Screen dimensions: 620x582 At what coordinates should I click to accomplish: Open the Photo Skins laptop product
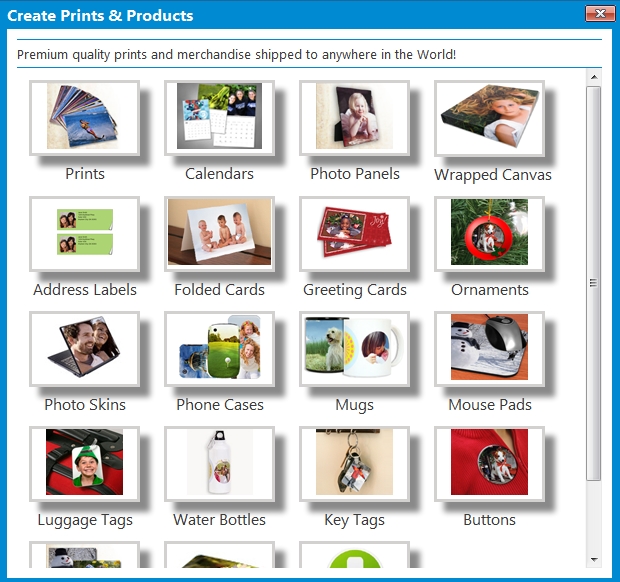tap(85, 348)
